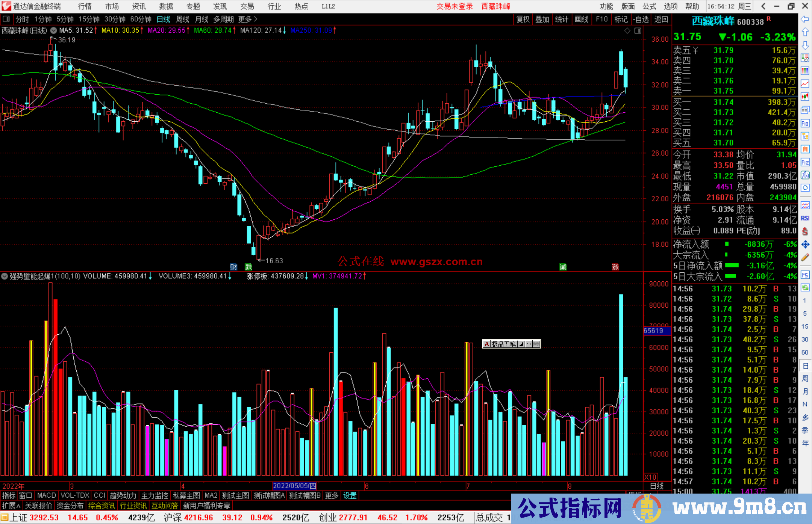Switch to the MACD indicator tab
Screen dimensions: 812x524
pyautogui.click(x=47, y=495)
